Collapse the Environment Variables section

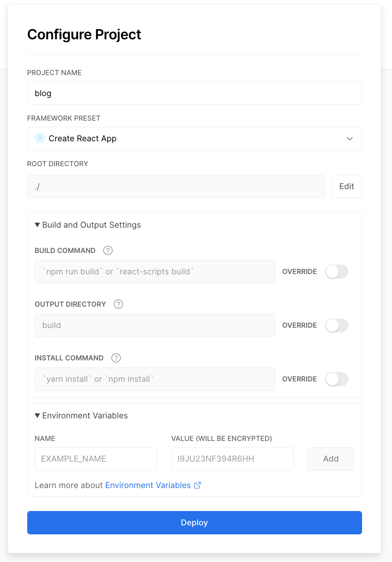81,416
